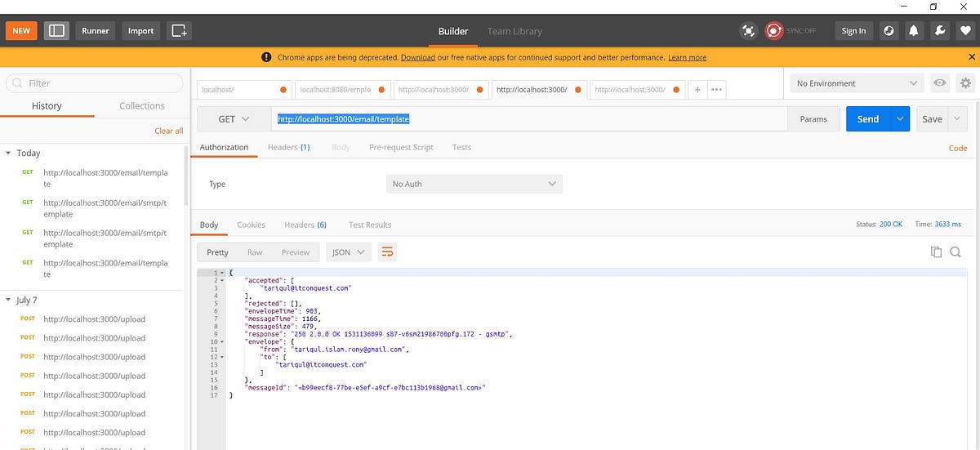Toggle the sidebar layout icon
980x450 pixels.
(x=56, y=30)
